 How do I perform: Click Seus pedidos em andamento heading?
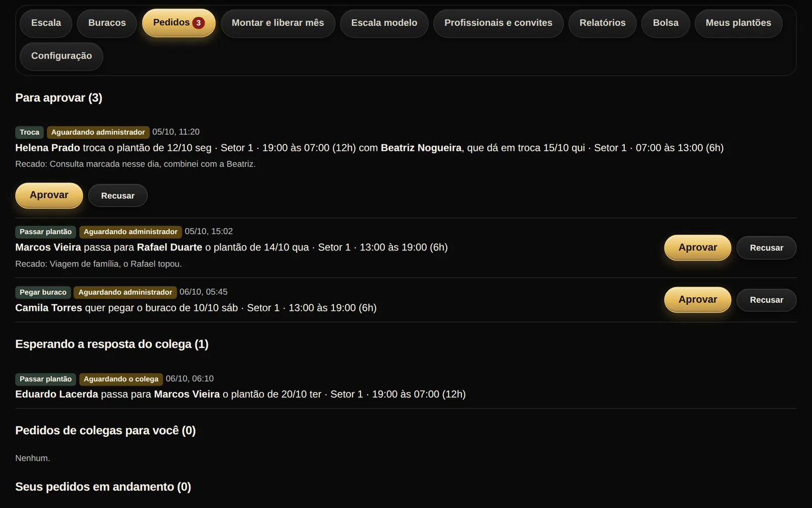(103, 487)
